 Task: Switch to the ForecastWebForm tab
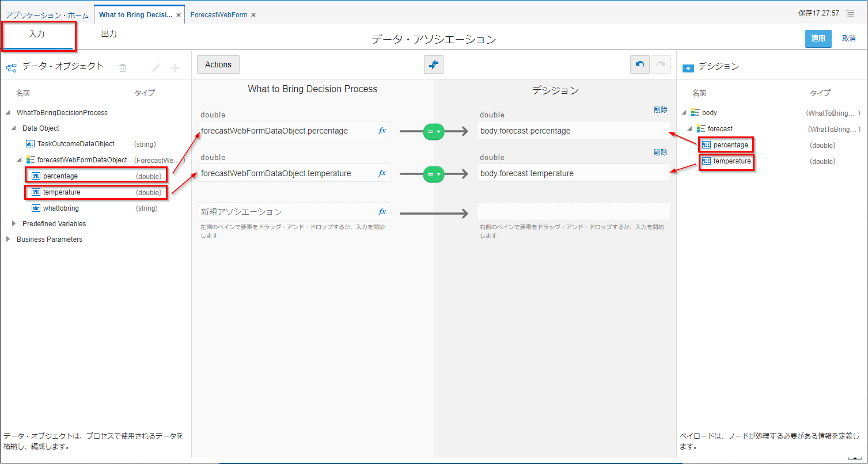pos(219,14)
